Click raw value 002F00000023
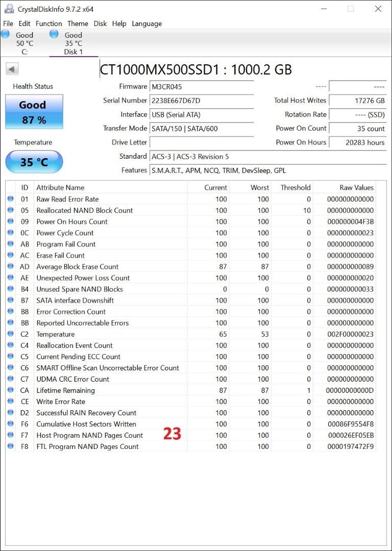This screenshot has height=551, width=392. coord(351,334)
